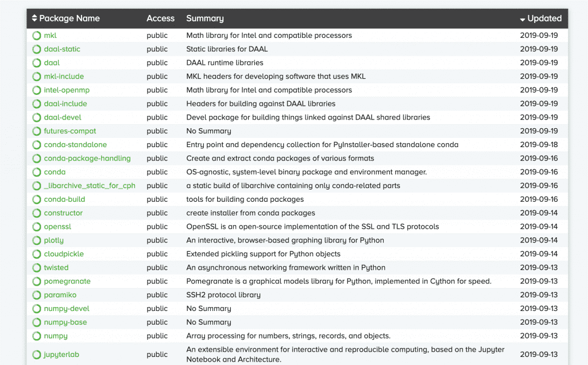The width and height of the screenshot is (588, 365).
Task: Open the plotly package page
Action: tap(53, 240)
